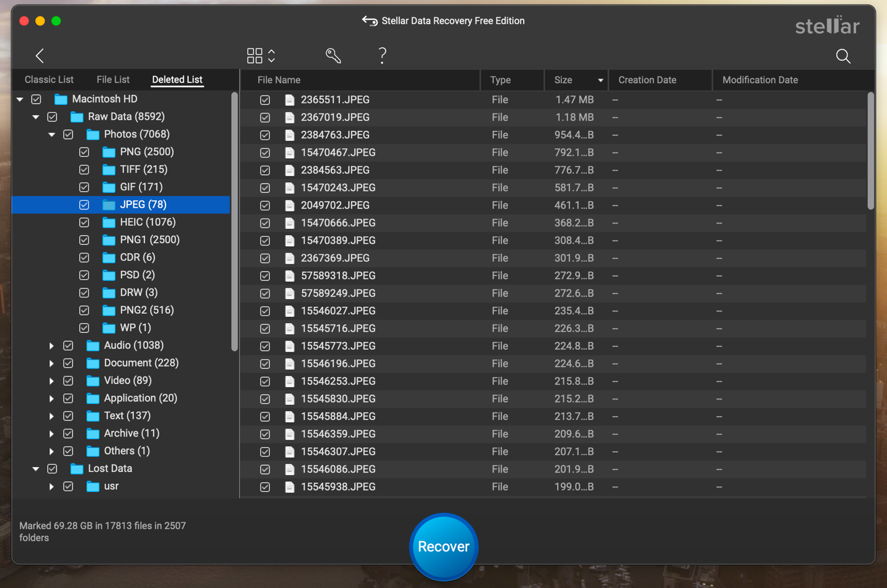Screen dimensions: 887x588
Task: Switch to the Classic List tab
Action: [49, 79]
